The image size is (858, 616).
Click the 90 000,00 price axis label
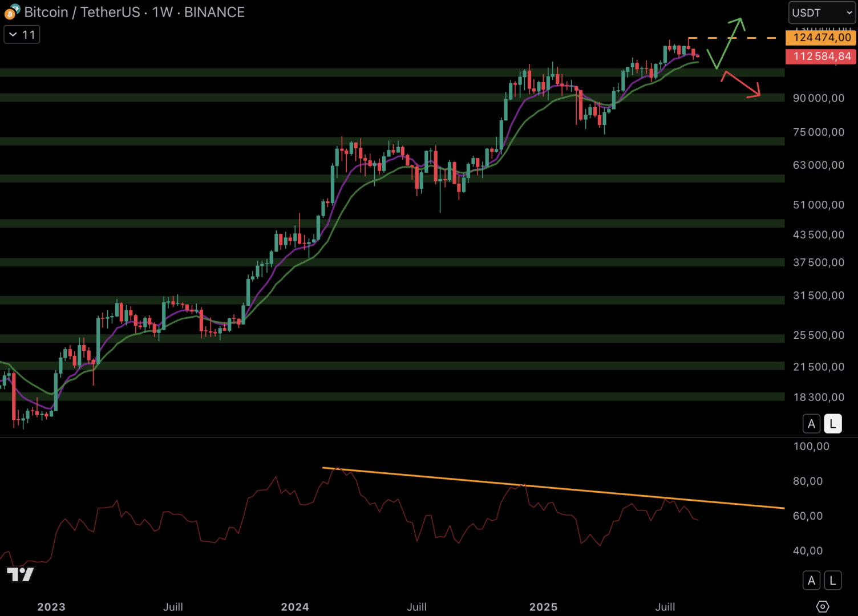[819, 98]
